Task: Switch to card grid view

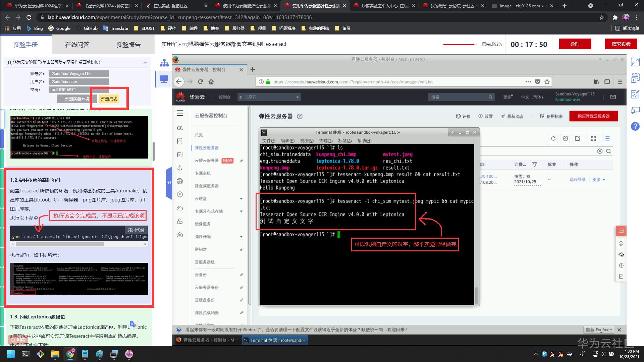Action: pyautogui.click(x=594, y=138)
